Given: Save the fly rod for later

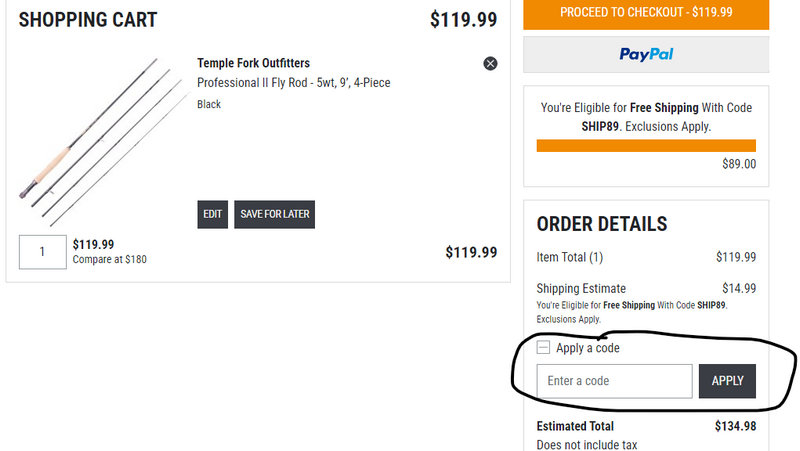Looking at the screenshot, I should [274, 214].
